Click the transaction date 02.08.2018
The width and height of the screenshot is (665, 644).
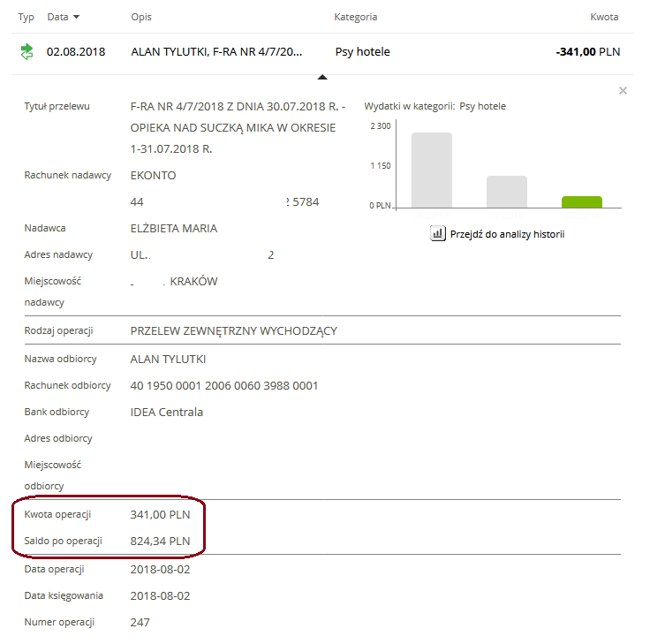[76, 52]
